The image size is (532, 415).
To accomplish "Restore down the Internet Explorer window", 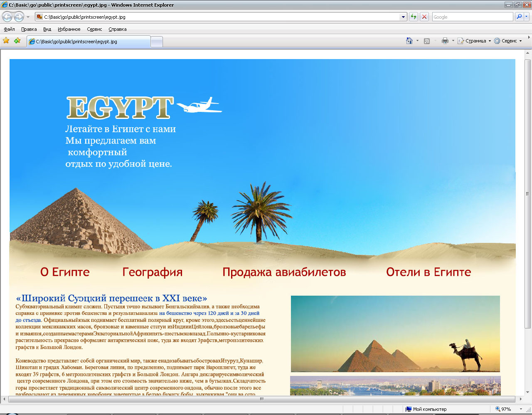I will pos(517,5).
